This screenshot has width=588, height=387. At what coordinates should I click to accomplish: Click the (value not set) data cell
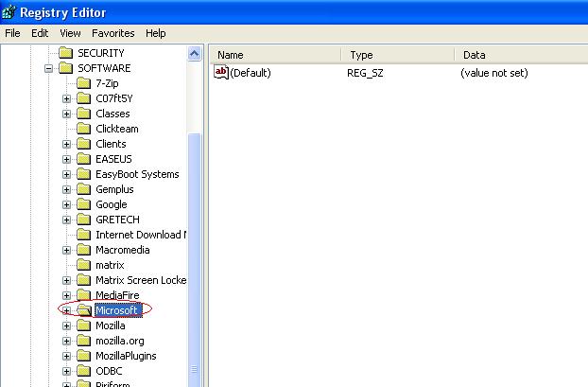493,73
